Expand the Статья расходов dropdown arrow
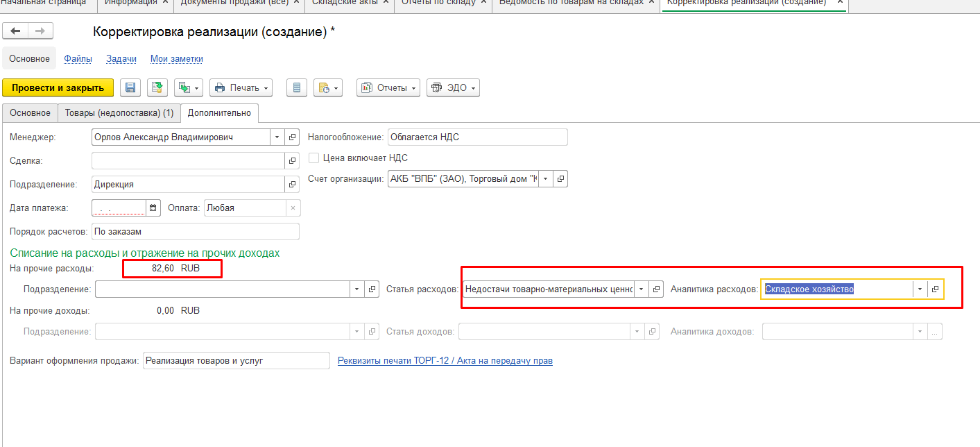Image resolution: width=980 pixels, height=447 pixels. (642, 289)
